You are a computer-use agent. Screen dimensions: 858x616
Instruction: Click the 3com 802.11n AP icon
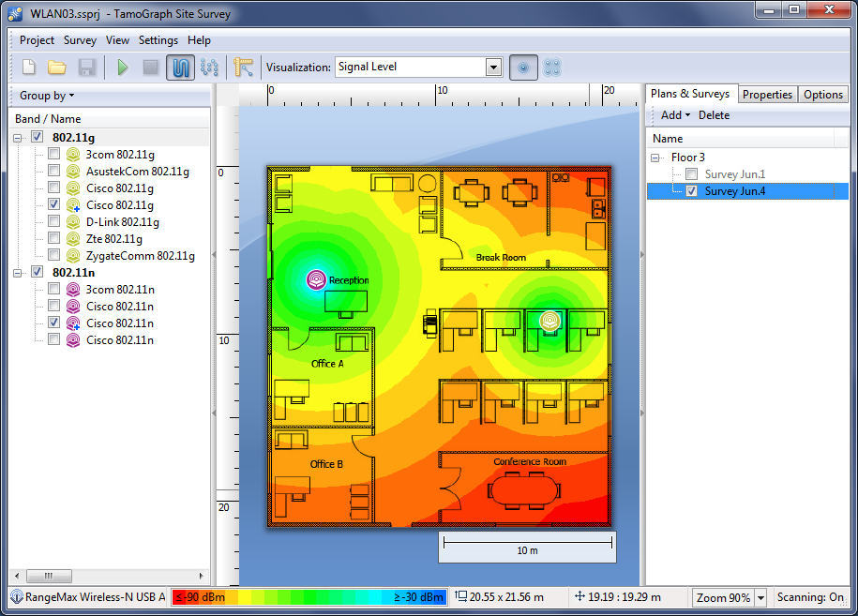[73, 290]
